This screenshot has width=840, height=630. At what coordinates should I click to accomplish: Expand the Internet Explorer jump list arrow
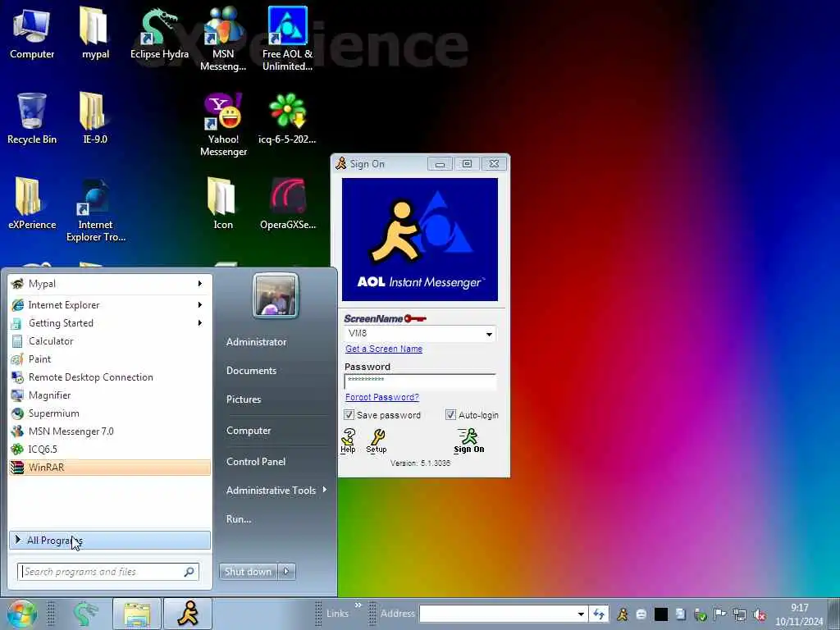200,305
